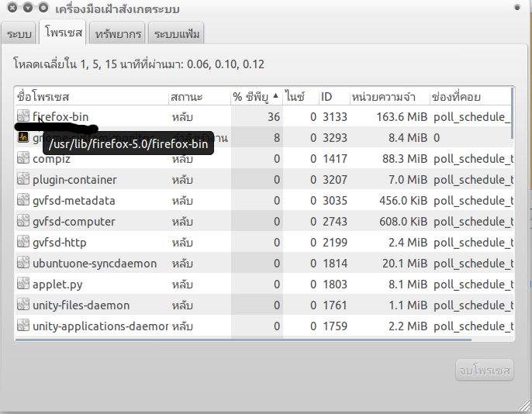
Task: Click the plugin-container process icon
Action: [x=23, y=178]
